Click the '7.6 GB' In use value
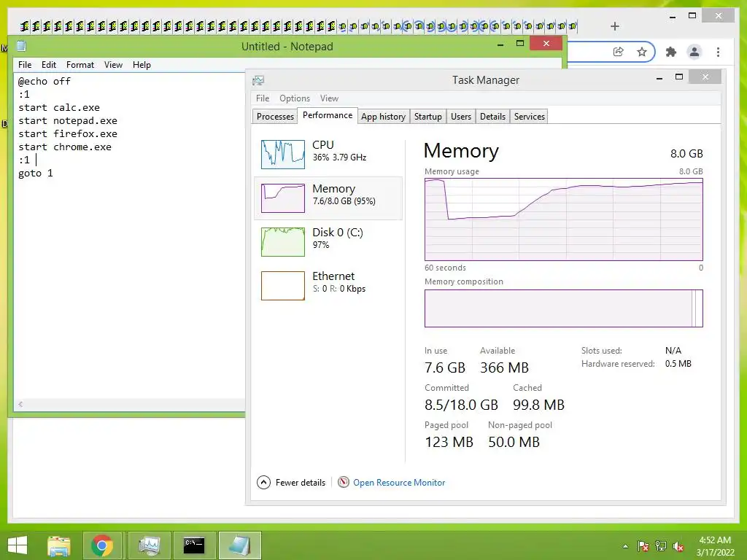This screenshot has width=747, height=560. click(444, 367)
